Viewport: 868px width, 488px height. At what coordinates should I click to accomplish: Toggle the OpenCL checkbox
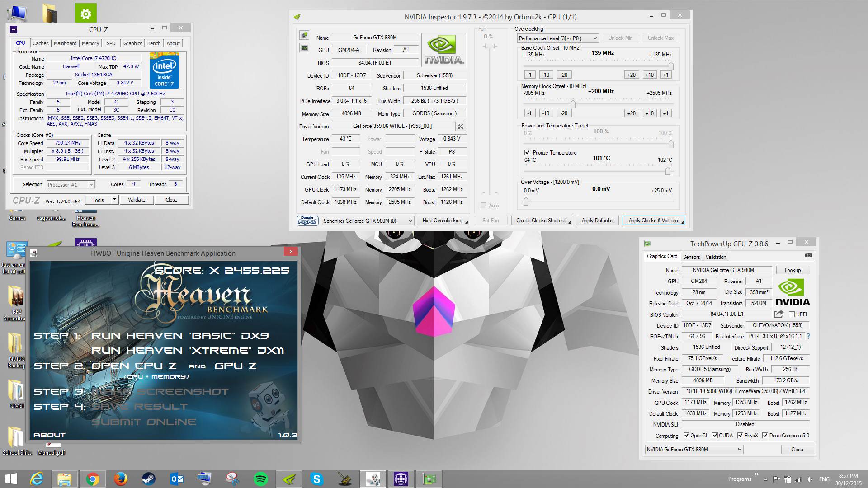686,436
